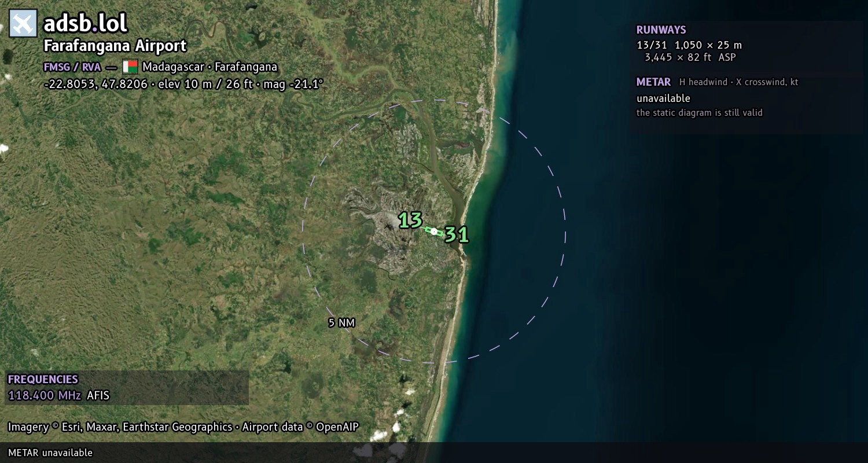
Task: Click the 3,445 × 82 ft ASP line
Action: [x=690, y=57]
